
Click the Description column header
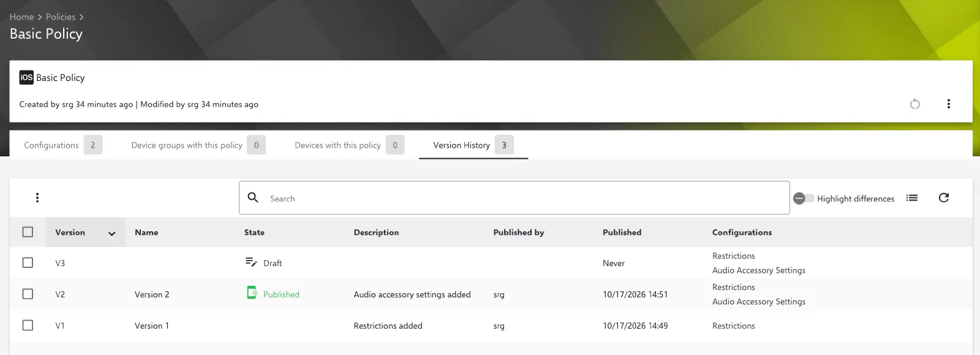(376, 232)
